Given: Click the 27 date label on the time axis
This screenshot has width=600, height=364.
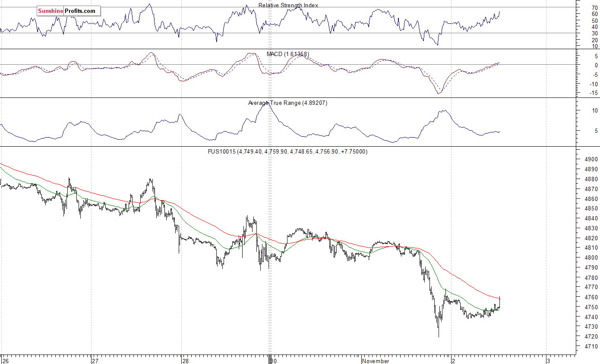Looking at the screenshot, I should point(95,361).
